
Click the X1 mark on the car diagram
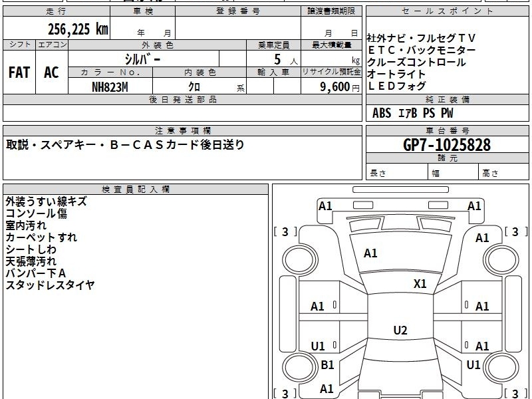click(x=420, y=284)
